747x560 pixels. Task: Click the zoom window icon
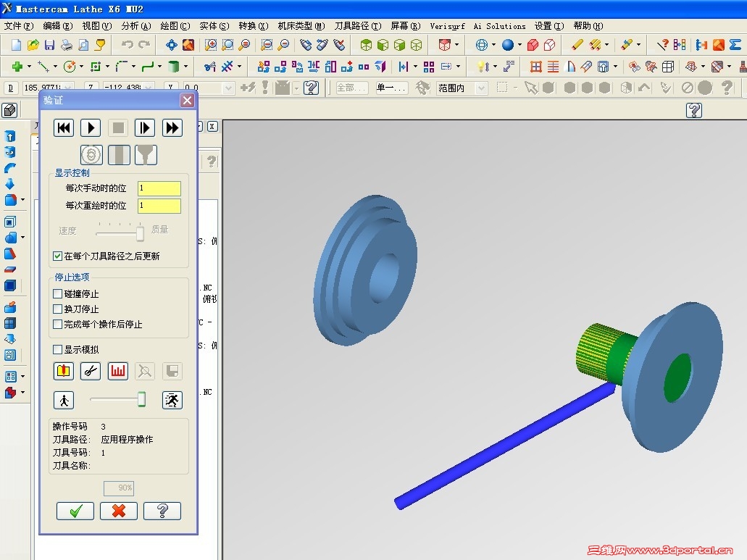click(211, 45)
